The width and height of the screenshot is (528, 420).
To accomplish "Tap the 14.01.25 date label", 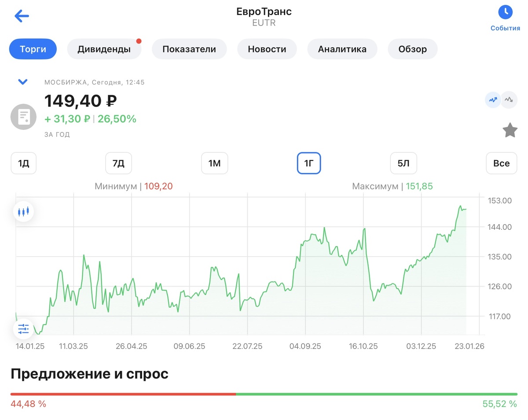I will click(x=30, y=346).
